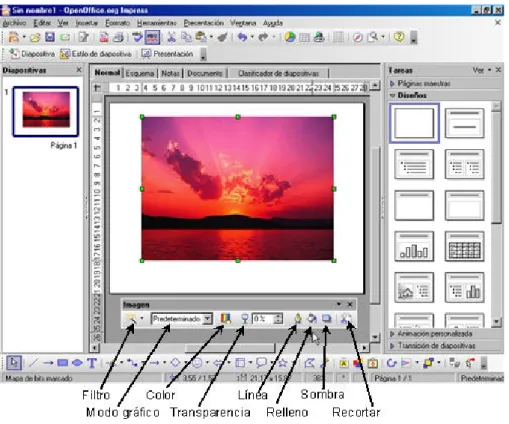Run the spellcheck tool
The image size is (509, 424).
coord(137,37)
